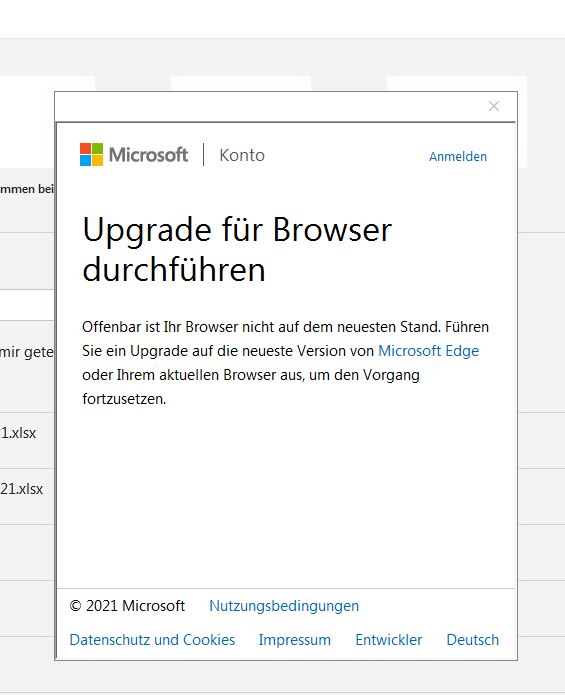Close the upgrade browser dialog
The height and width of the screenshot is (695, 565).
click(494, 106)
